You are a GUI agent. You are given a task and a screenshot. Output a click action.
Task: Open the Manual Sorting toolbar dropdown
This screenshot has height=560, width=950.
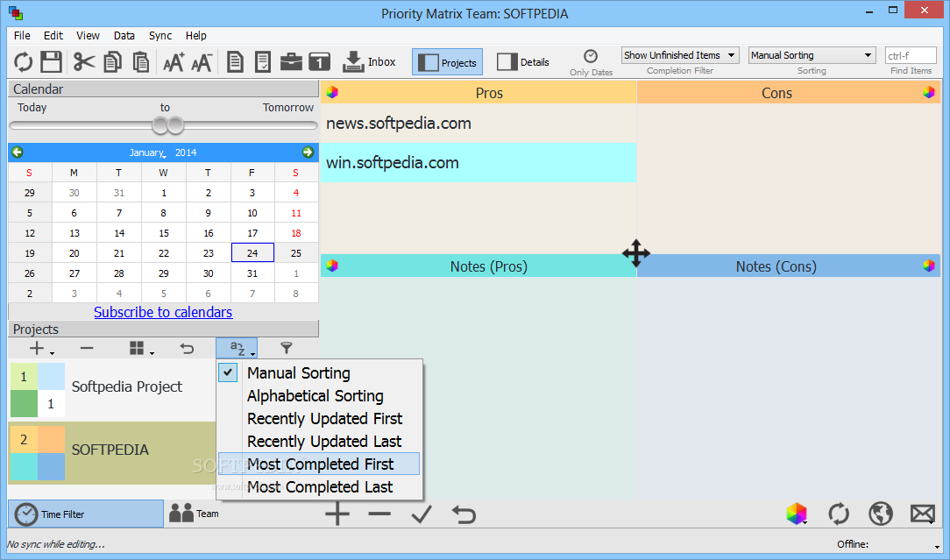(812, 55)
